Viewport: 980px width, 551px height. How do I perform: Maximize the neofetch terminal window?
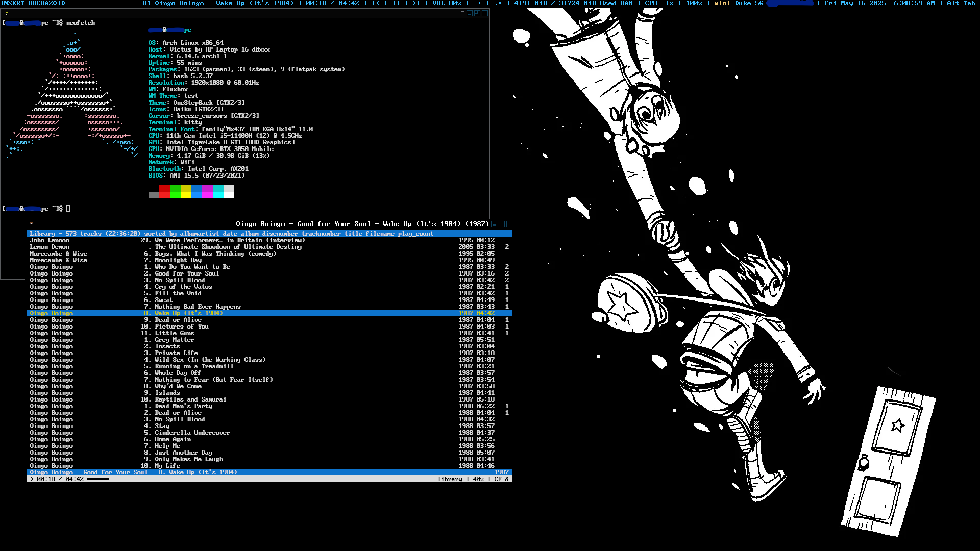click(477, 13)
